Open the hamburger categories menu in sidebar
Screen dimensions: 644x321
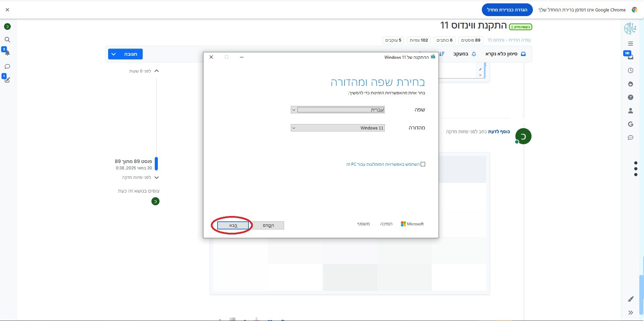coord(631,44)
